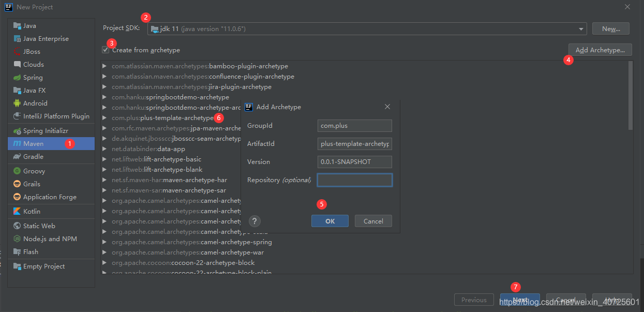Expand camel-archetype-war entry
644x312 pixels.
(104, 252)
